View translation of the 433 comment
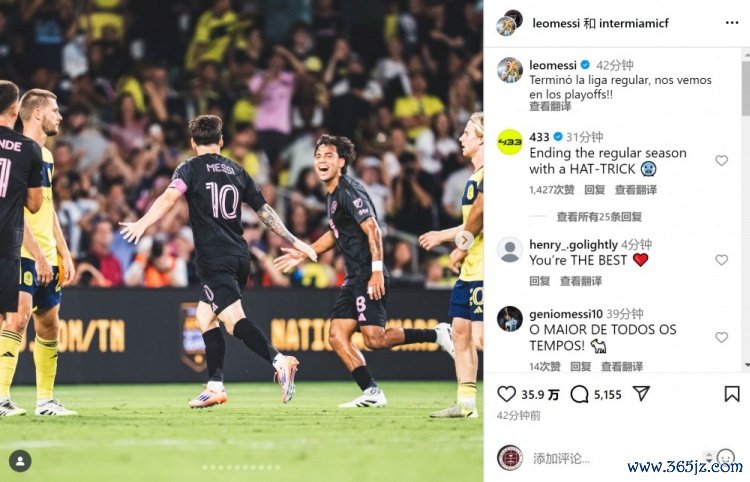The image size is (750, 482). point(636,190)
